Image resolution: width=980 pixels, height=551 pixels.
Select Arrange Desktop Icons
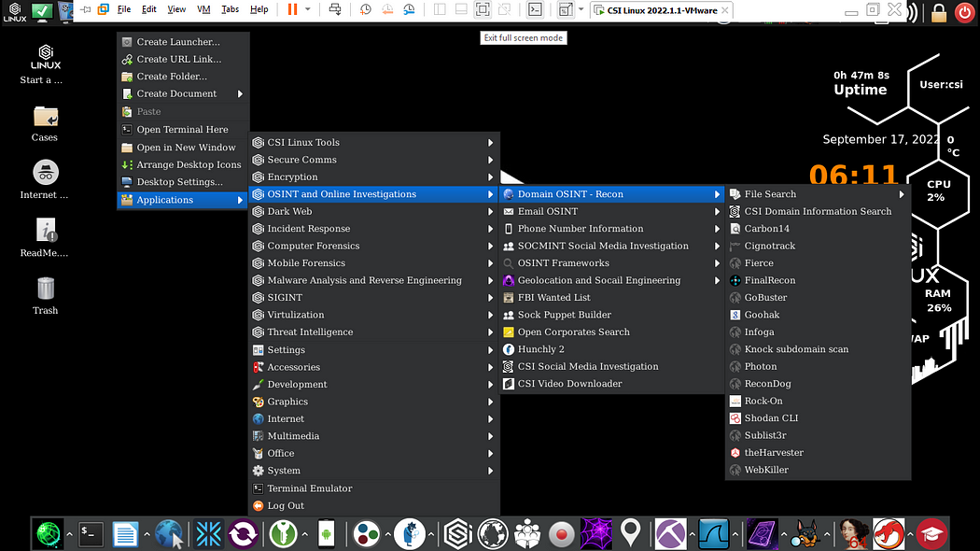(x=183, y=164)
